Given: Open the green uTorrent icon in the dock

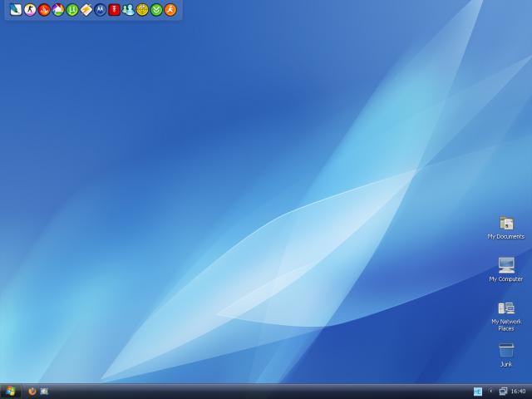Looking at the screenshot, I should pos(72,10).
